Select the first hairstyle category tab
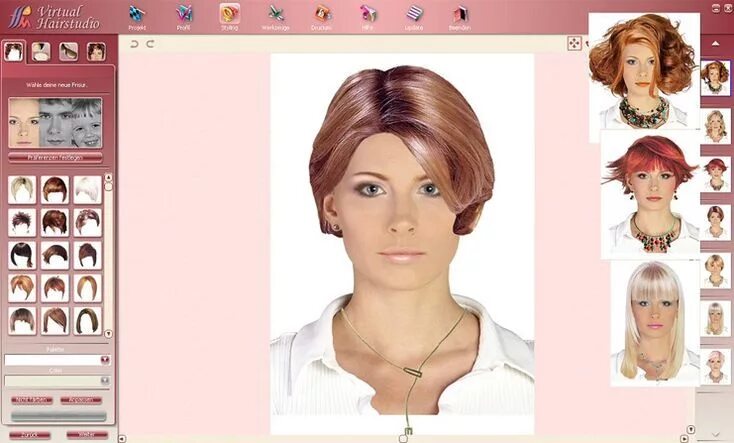Screen dimensions: 734x443 [15, 51]
